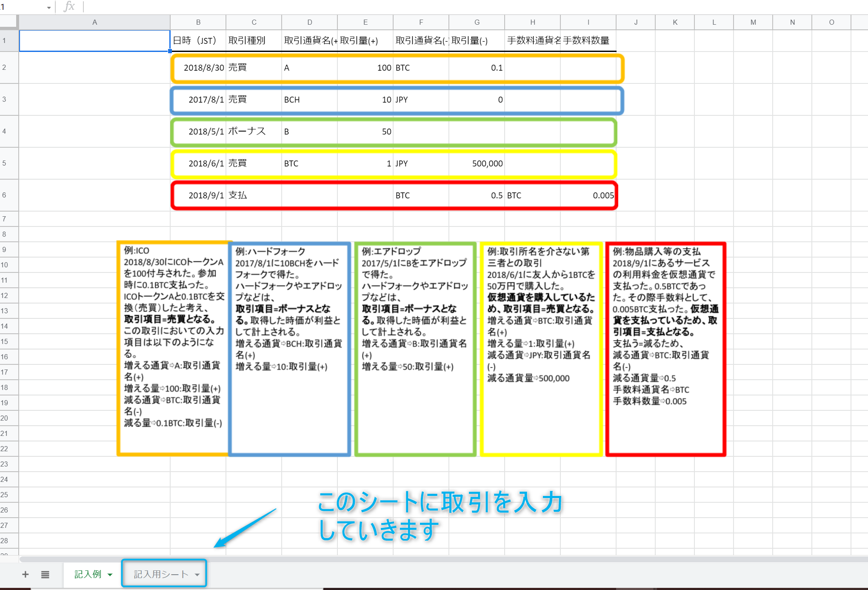Click the 取引量(+) header cell
The height and width of the screenshot is (590, 868).
[x=365, y=41]
